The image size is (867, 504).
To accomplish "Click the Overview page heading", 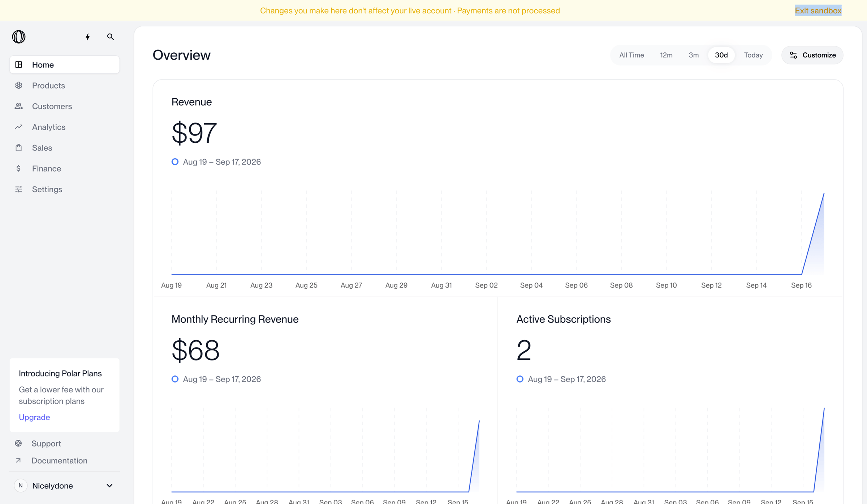I will coord(181,55).
